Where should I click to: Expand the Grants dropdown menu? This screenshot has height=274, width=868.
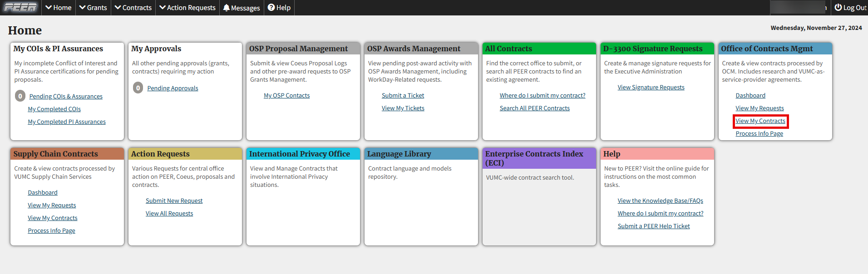93,8
